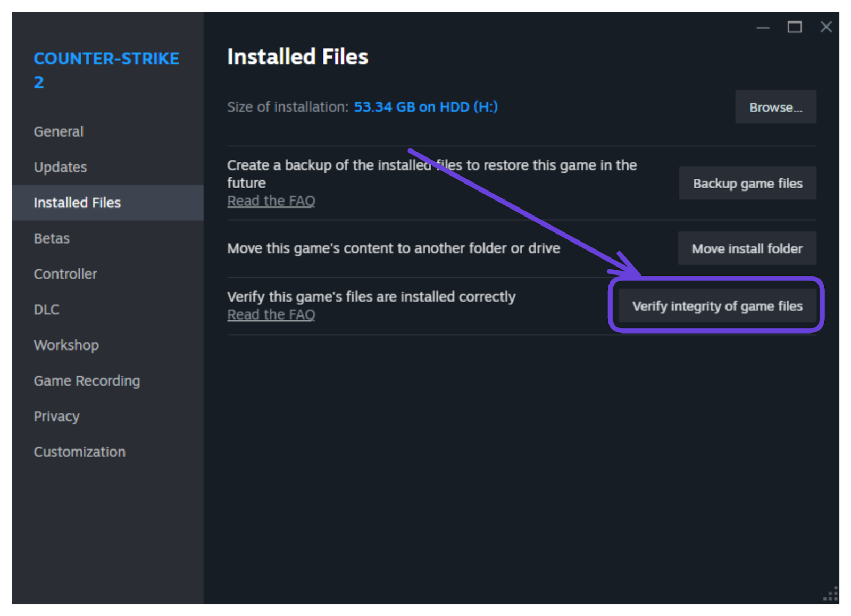Browse the game's installation folder

[775, 107]
